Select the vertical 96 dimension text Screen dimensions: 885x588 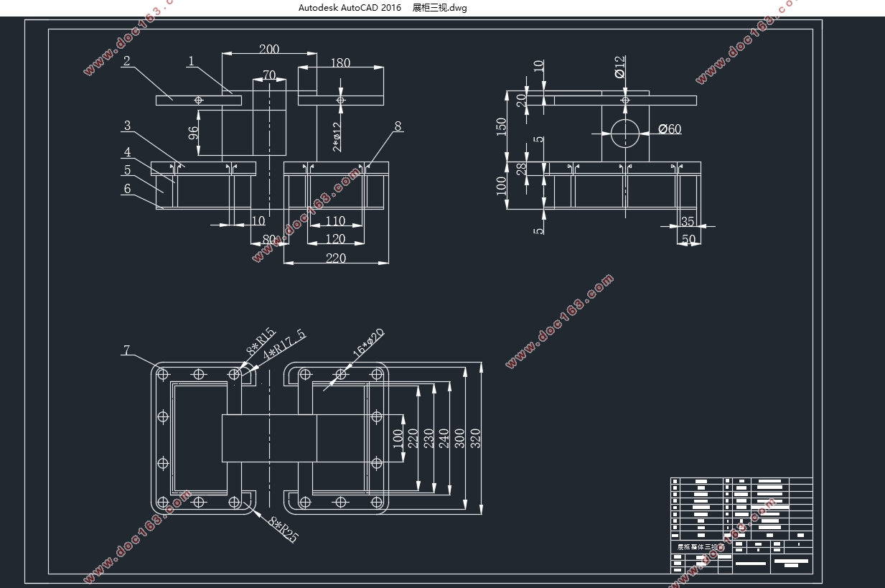coord(193,133)
